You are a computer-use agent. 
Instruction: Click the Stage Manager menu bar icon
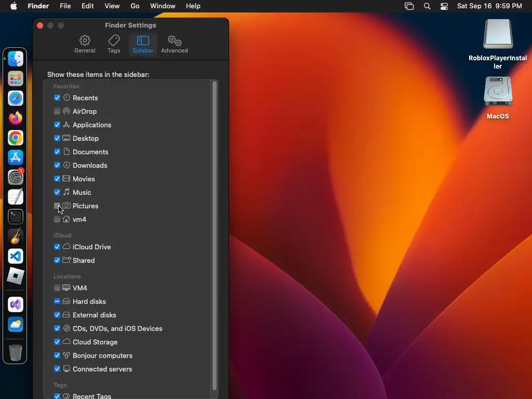tap(409, 6)
